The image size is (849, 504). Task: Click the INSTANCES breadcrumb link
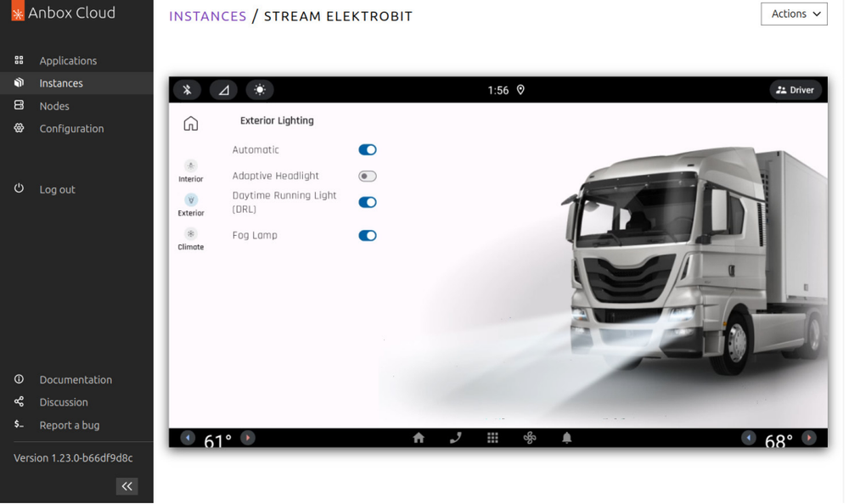tap(207, 16)
